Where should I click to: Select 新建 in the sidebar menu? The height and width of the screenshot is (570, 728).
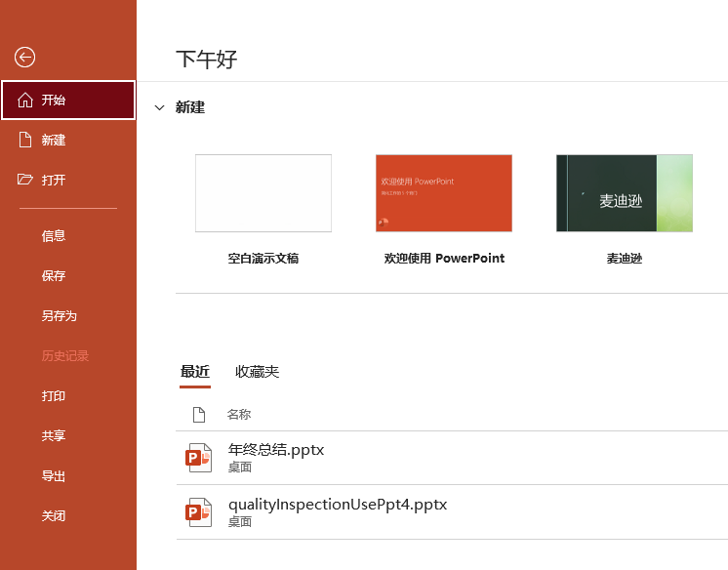pos(68,140)
